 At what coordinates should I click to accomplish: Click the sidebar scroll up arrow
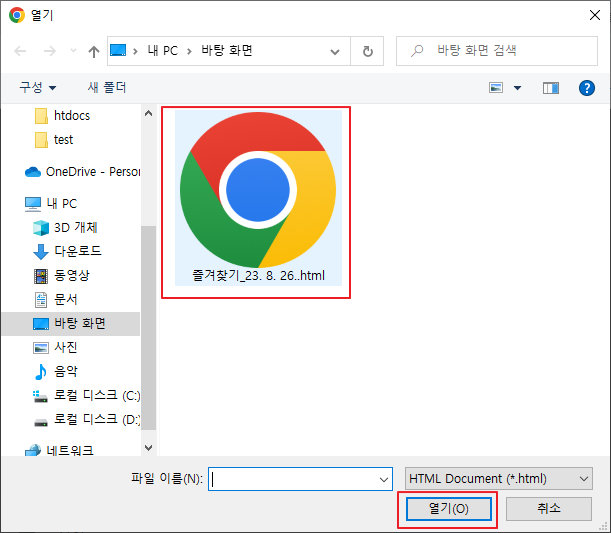coord(148,113)
